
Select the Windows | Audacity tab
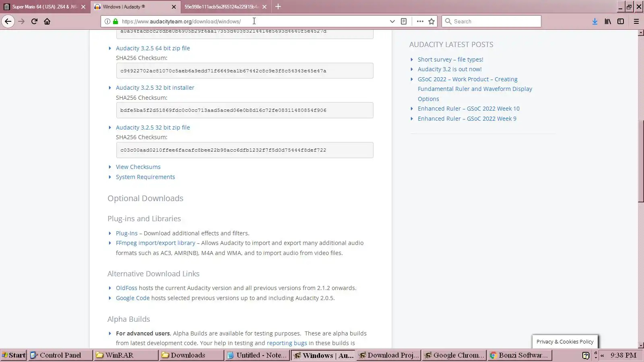point(136,7)
